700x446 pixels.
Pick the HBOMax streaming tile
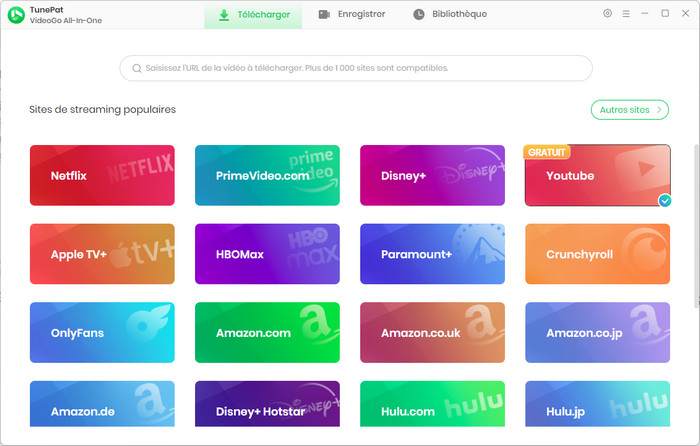click(x=267, y=254)
